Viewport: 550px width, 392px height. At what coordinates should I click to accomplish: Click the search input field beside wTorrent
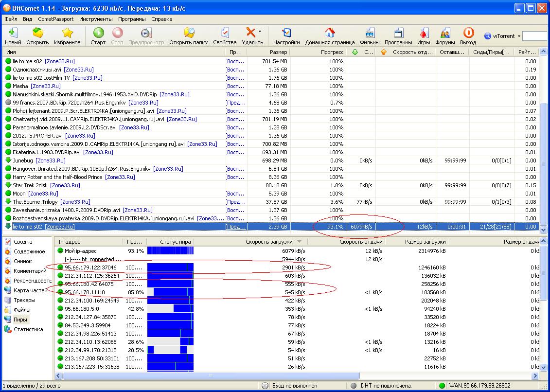(x=534, y=36)
